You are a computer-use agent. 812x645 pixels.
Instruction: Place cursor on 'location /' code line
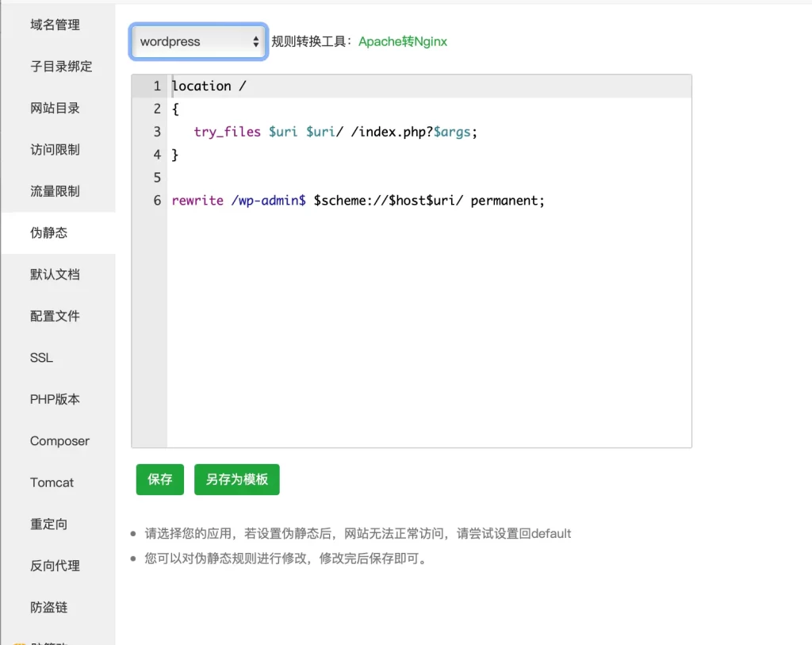[209, 86]
